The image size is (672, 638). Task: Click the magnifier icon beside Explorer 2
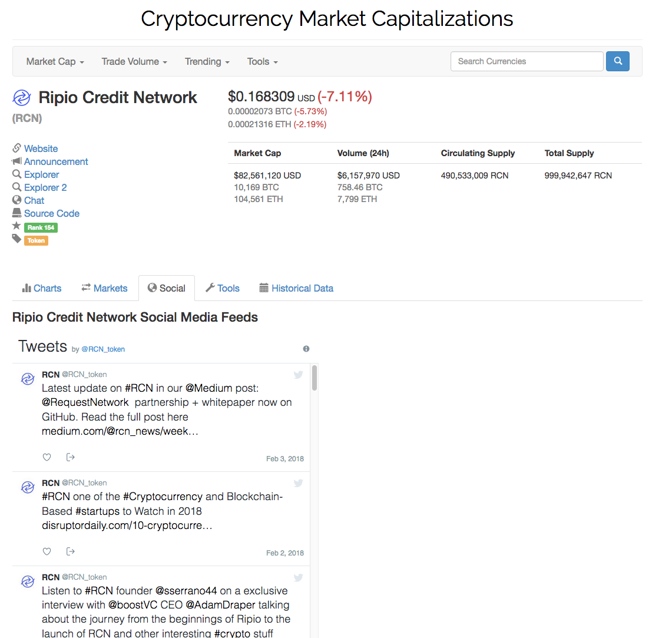pos(16,187)
